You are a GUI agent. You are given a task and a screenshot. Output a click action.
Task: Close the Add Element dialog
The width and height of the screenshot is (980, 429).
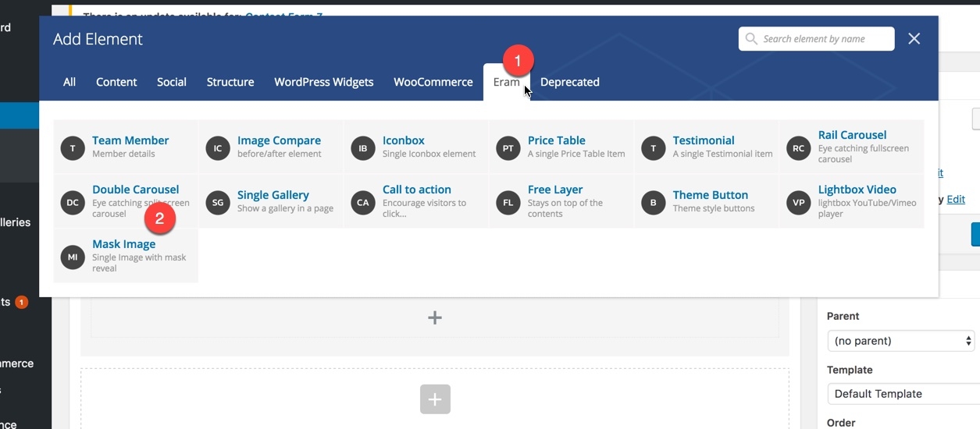click(914, 39)
